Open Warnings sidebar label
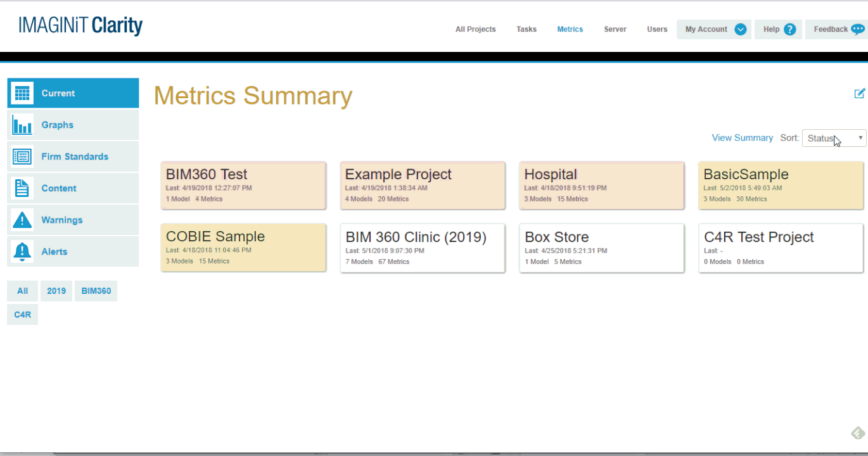 point(62,220)
